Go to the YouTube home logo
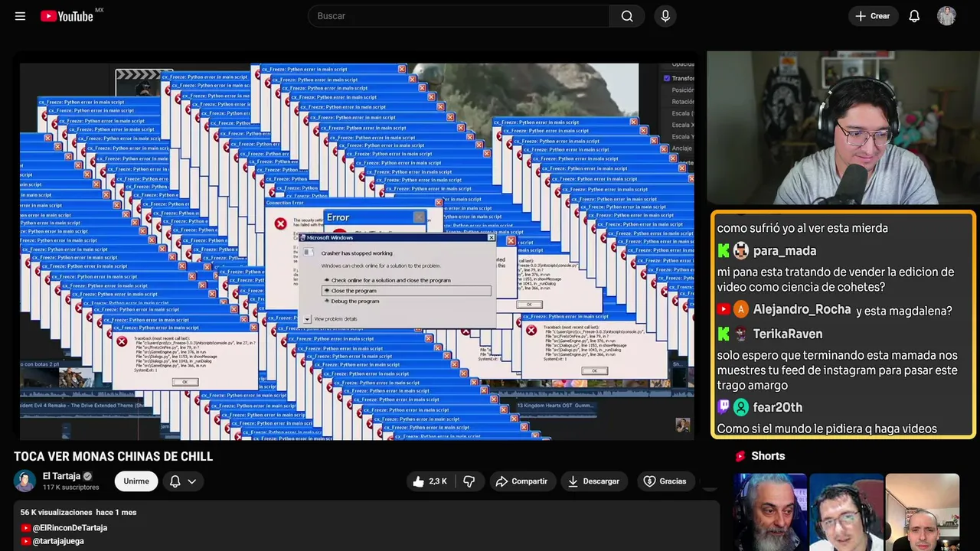980x551 pixels. 67,16
